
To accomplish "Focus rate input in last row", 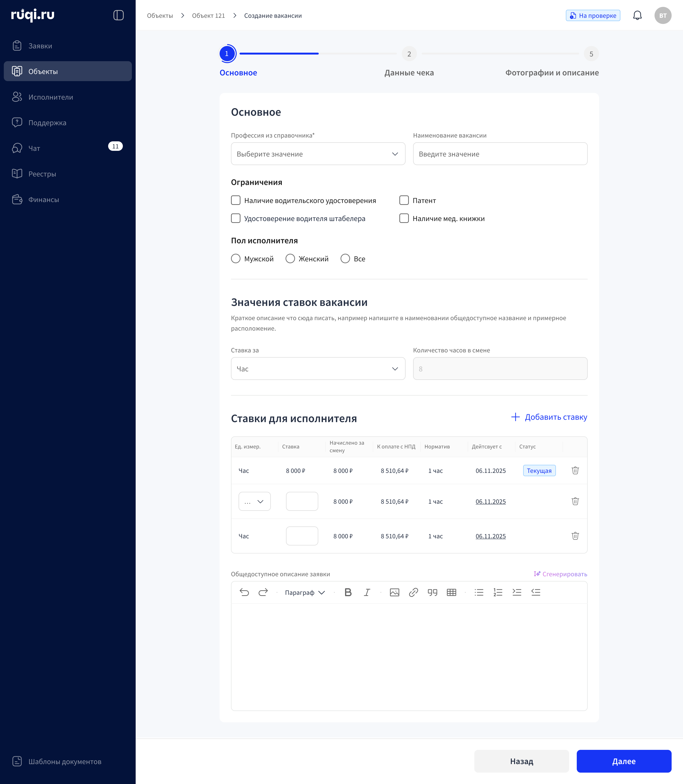I will [x=302, y=536].
